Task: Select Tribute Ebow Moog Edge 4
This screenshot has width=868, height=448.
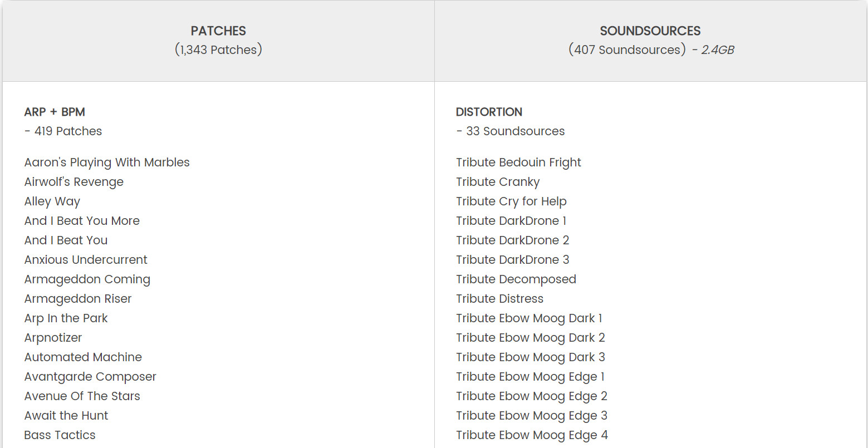Action: point(532,435)
